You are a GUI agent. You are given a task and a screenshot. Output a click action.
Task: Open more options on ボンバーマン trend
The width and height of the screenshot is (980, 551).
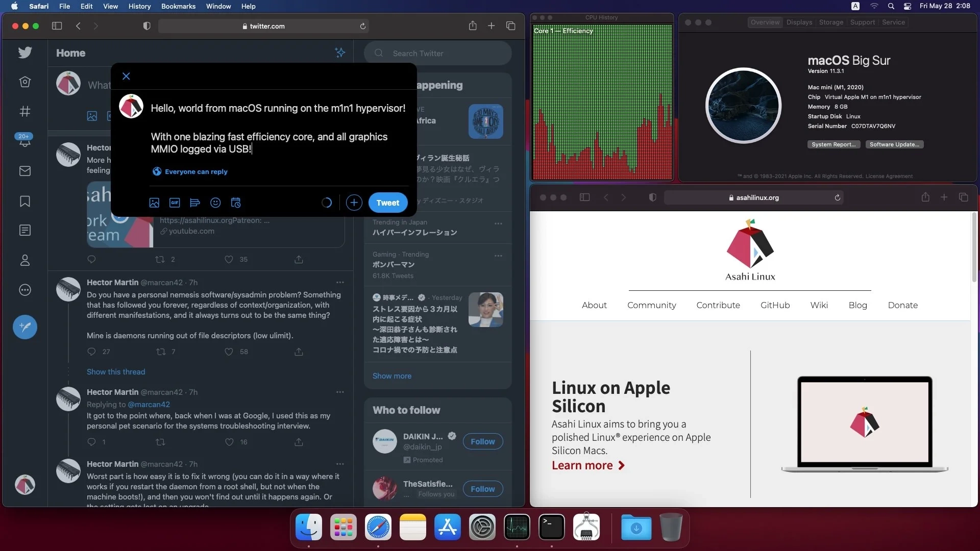(x=498, y=256)
